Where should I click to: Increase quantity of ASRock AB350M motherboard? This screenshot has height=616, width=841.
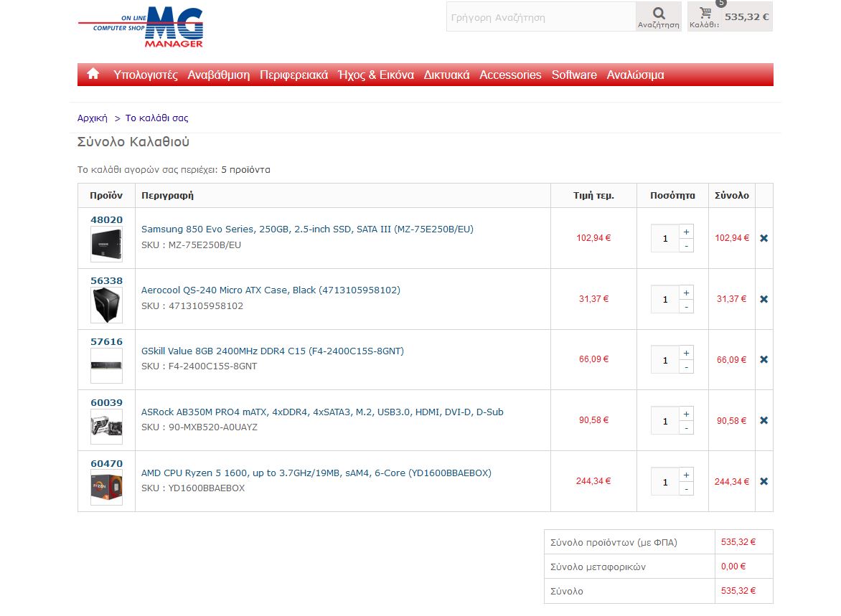pyautogui.click(x=686, y=414)
